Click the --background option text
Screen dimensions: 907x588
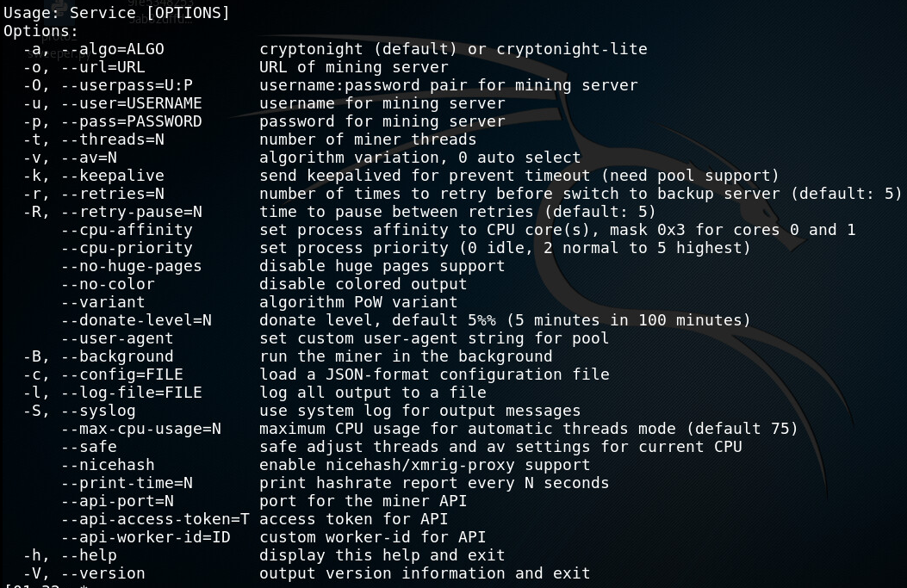[x=117, y=356]
